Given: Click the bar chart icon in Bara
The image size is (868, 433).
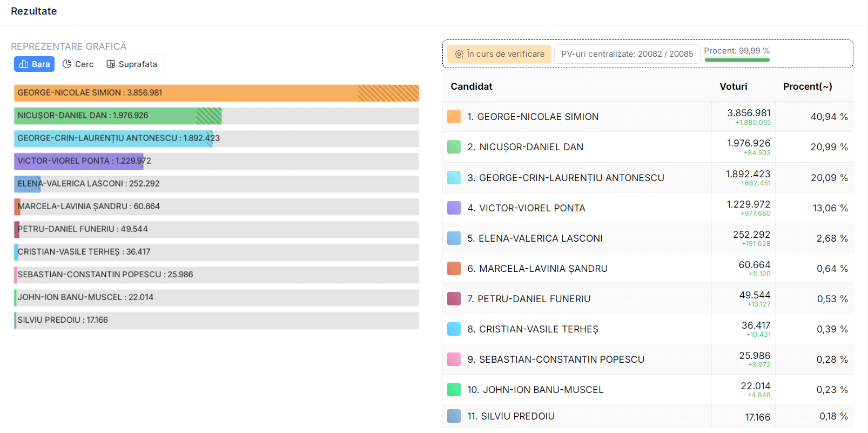Looking at the screenshot, I should click(x=24, y=64).
